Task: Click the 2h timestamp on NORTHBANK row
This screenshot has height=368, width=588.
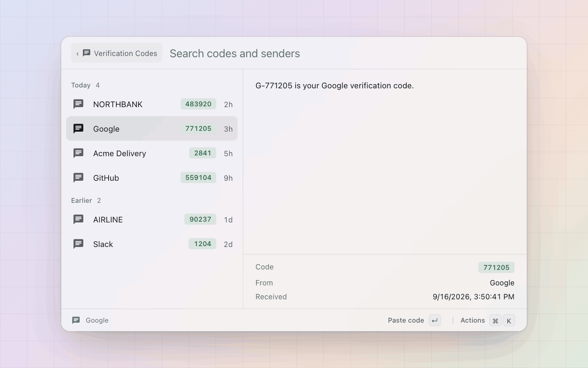Action: pyautogui.click(x=228, y=104)
